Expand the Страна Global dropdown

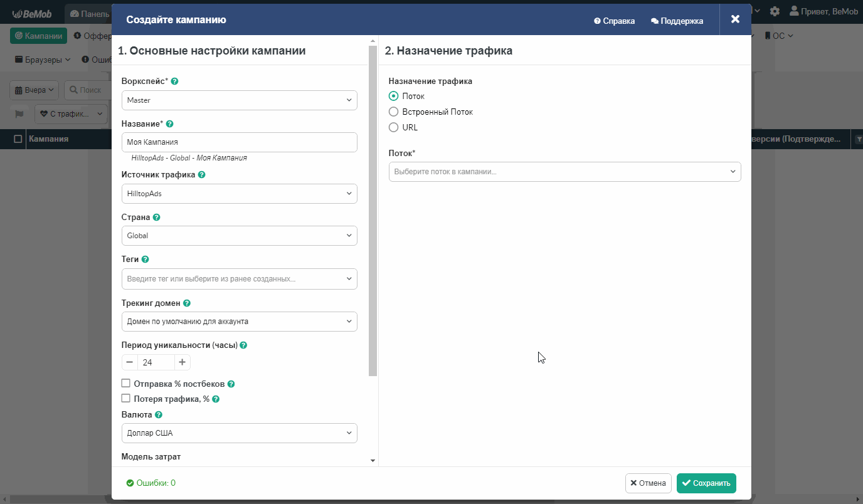[x=239, y=236]
